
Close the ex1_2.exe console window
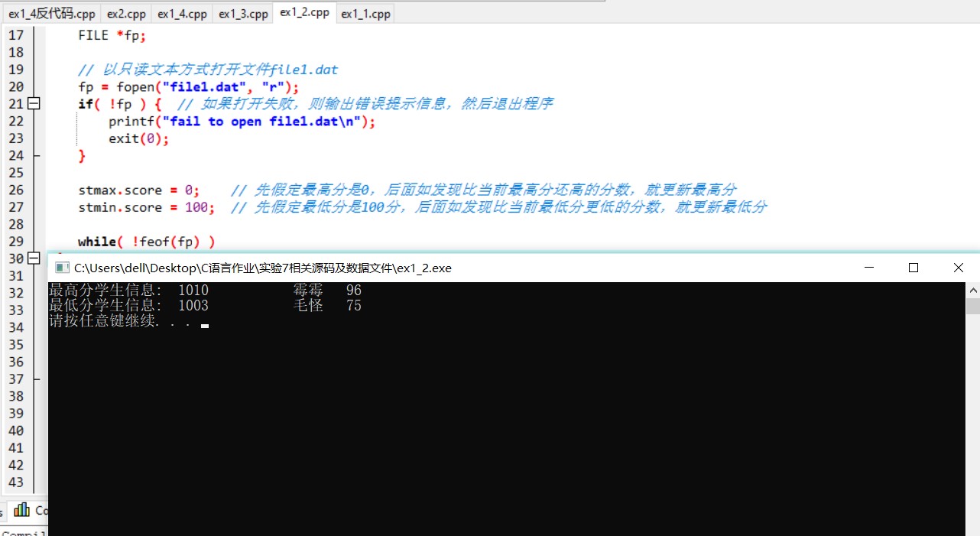(958, 268)
